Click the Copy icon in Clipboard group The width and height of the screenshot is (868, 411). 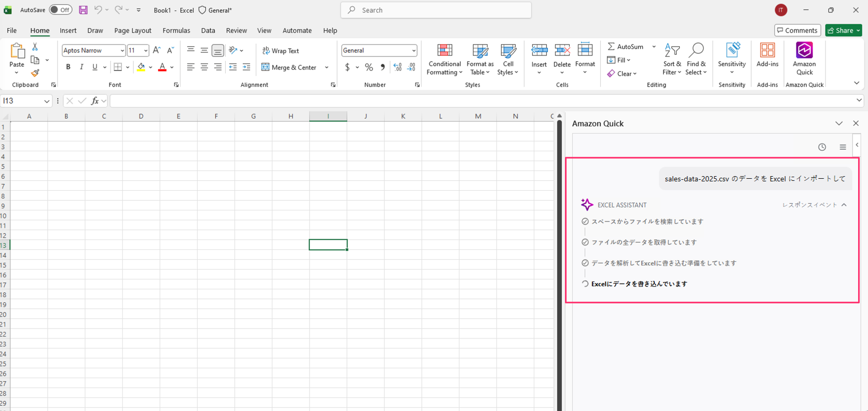click(x=35, y=60)
